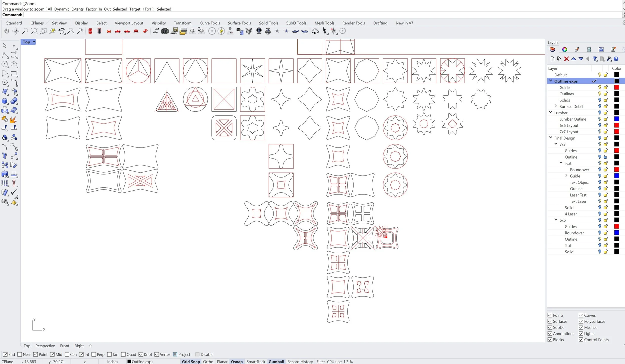The height and width of the screenshot is (364, 625).
Task: Select the Pan view hand tool
Action: [7, 31]
